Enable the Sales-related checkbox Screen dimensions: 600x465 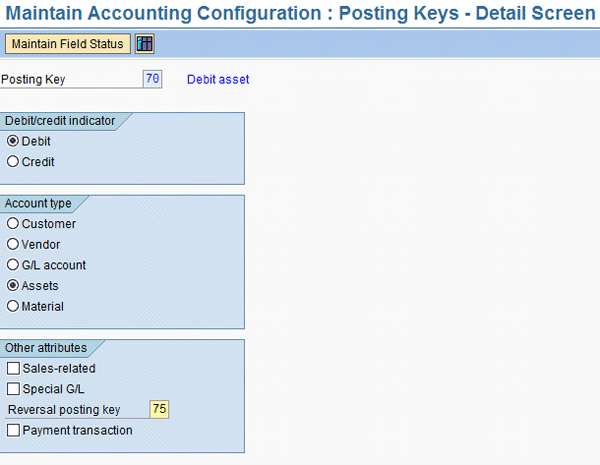click(14, 369)
